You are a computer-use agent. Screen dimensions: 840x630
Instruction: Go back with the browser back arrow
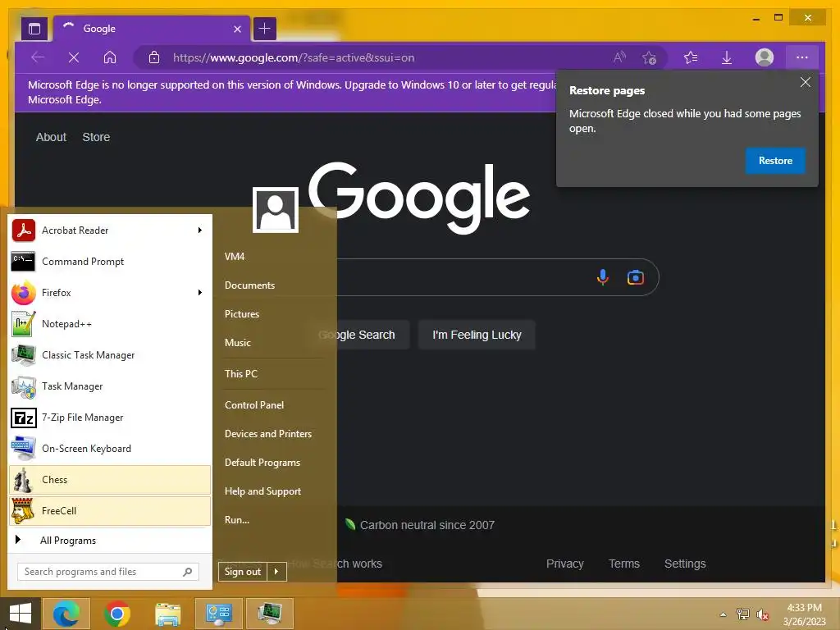pos(38,57)
